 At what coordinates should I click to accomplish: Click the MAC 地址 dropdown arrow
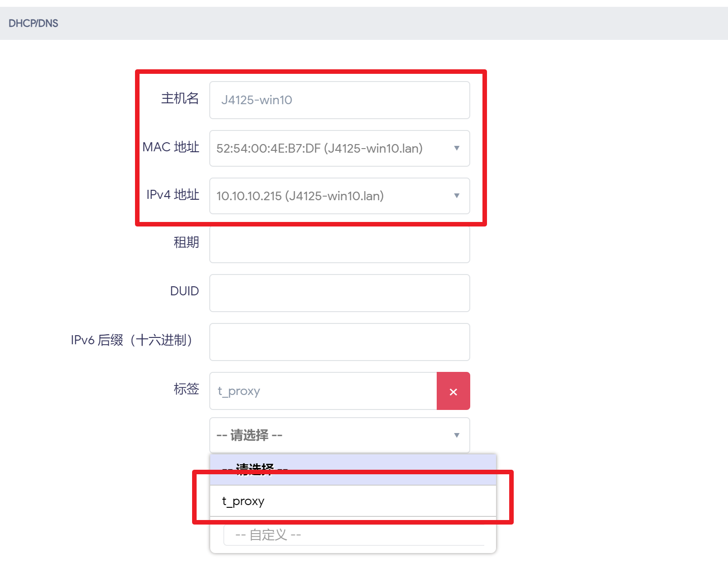tap(457, 148)
